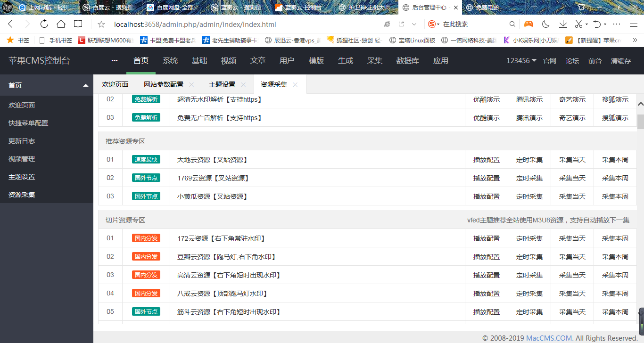
Task: Open the 数据库 navigation menu
Action: pos(408,60)
